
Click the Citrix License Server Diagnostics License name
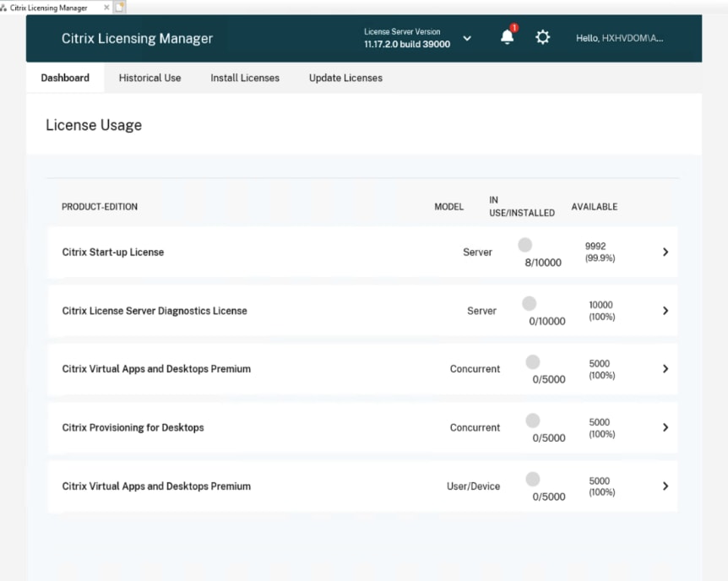pyautogui.click(x=155, y=311)
